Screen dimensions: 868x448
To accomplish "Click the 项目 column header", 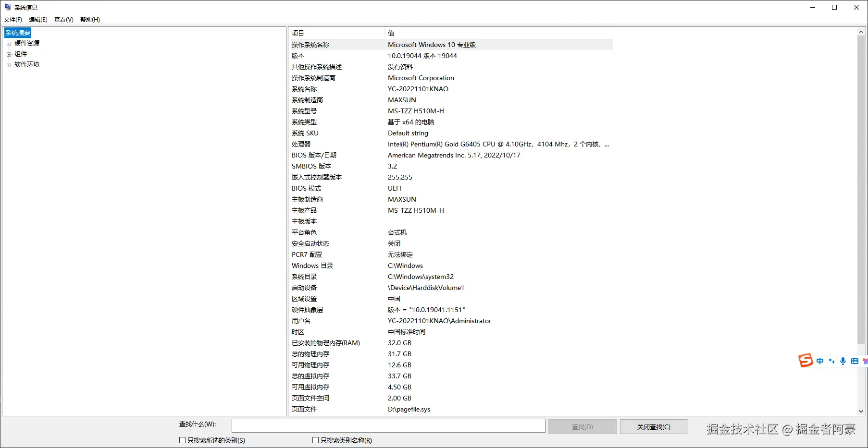I will [336, 33].
